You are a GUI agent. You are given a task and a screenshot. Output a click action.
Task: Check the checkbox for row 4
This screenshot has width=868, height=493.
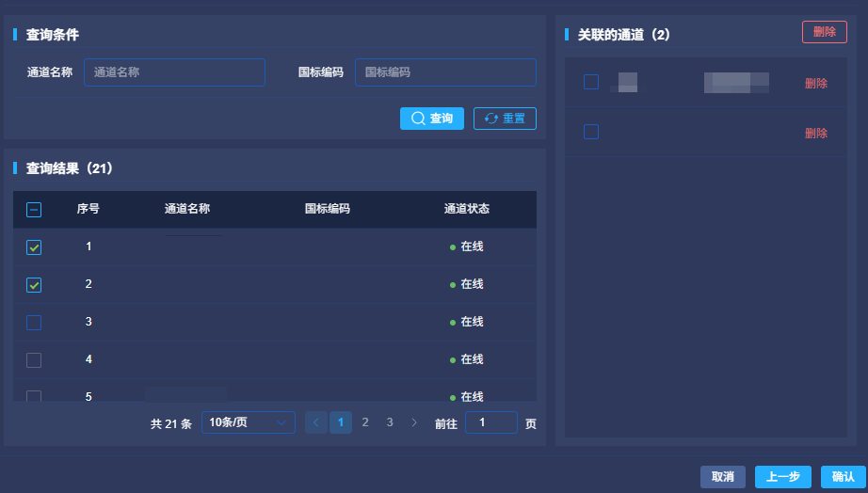34,360
